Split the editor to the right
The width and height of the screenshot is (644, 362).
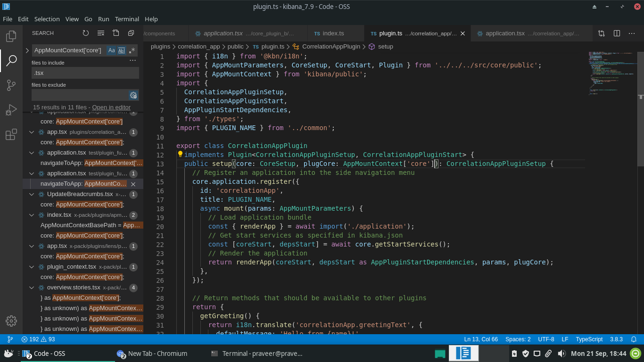(617, 33)
